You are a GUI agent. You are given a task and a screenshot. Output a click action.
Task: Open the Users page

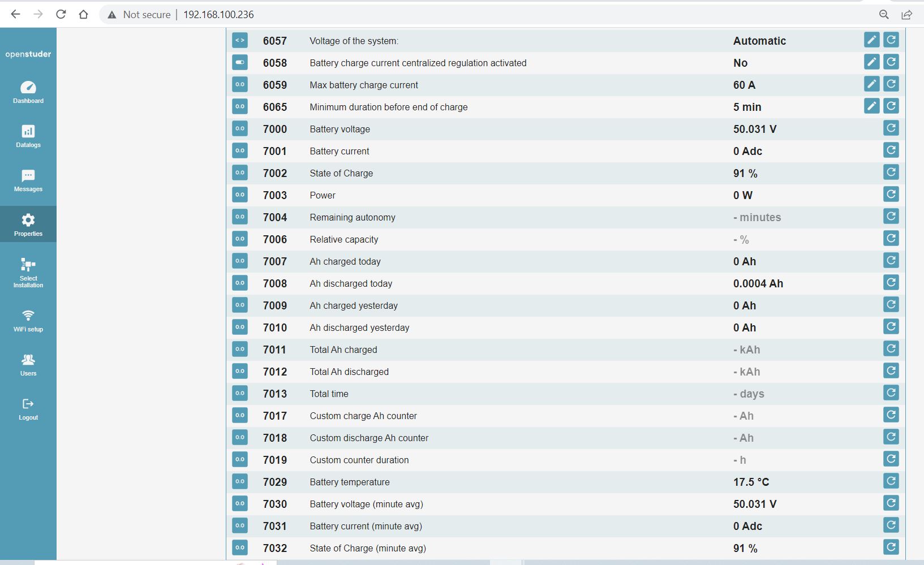tap(28, 365)
